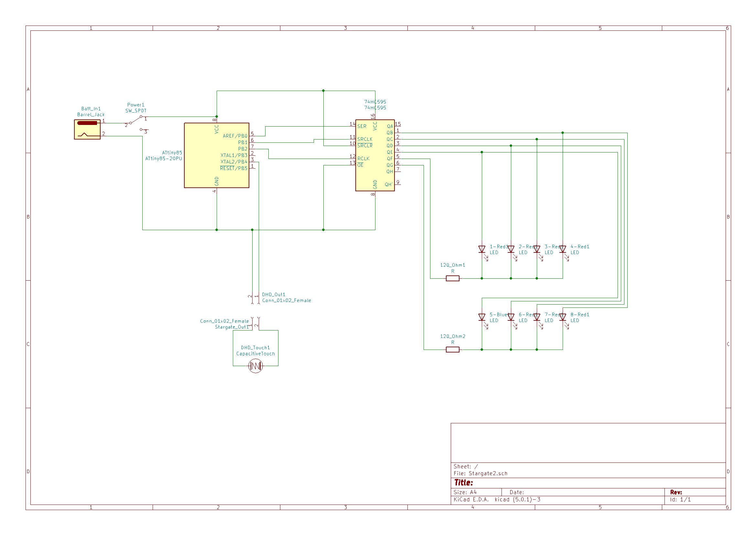Viewport: 756px width, 535px height.
Task: Click the Rev: field in title block
Action: 676,492
